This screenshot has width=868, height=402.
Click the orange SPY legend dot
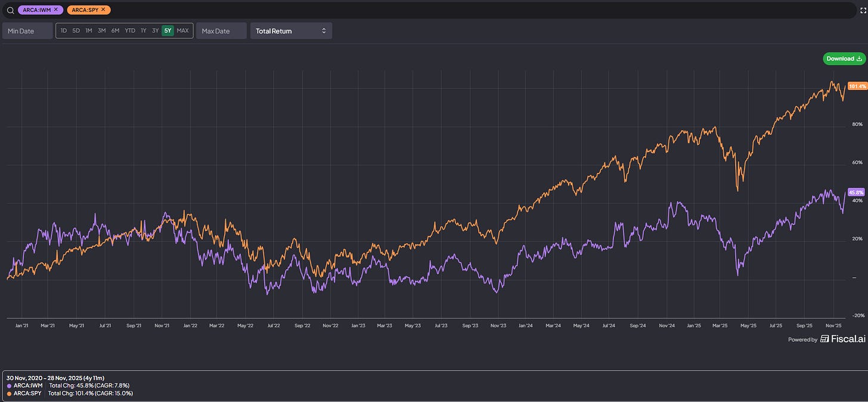tap(9, 393)
